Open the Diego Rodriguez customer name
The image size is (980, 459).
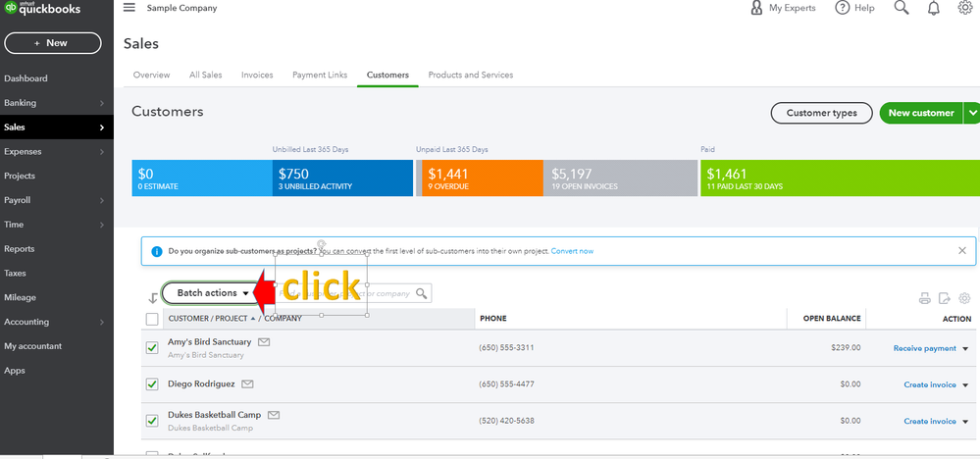tap(201, 384)
